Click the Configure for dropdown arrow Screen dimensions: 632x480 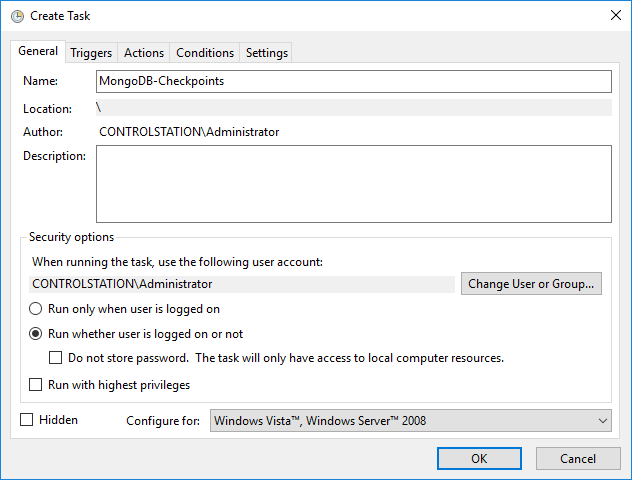tap(603, 421)
